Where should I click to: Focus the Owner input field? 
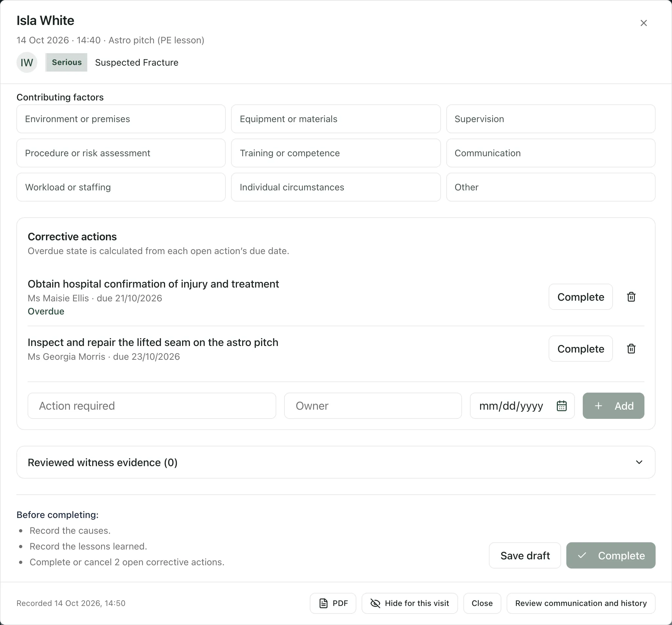tap(373, 405)
